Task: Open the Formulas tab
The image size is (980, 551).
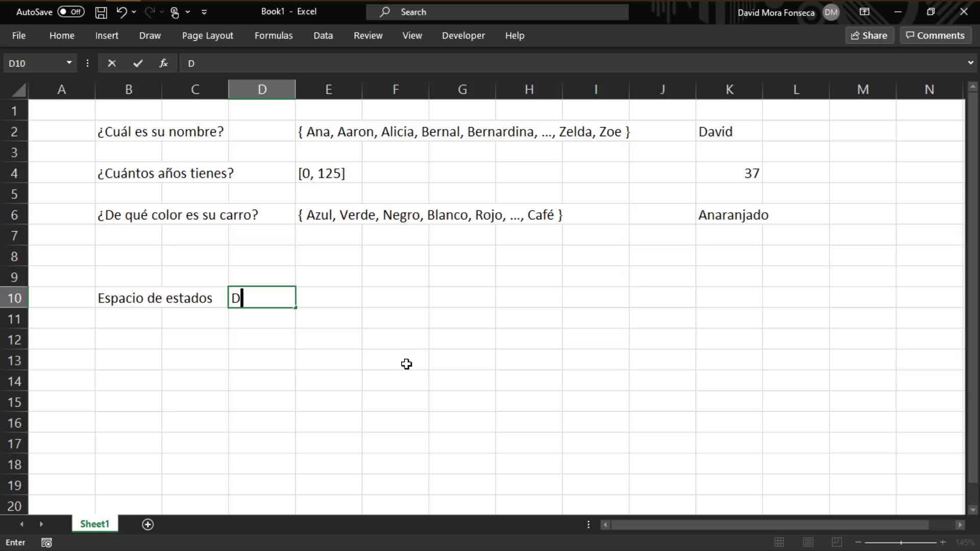Action: click(x=274, y=36)
